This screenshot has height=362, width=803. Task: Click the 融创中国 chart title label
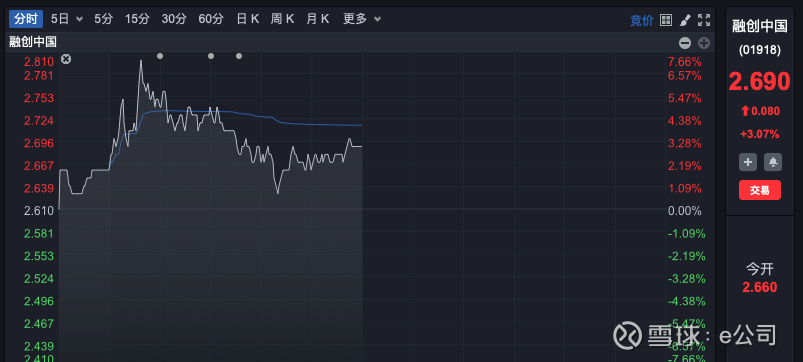pyautogui.click(x=33, y=42)
